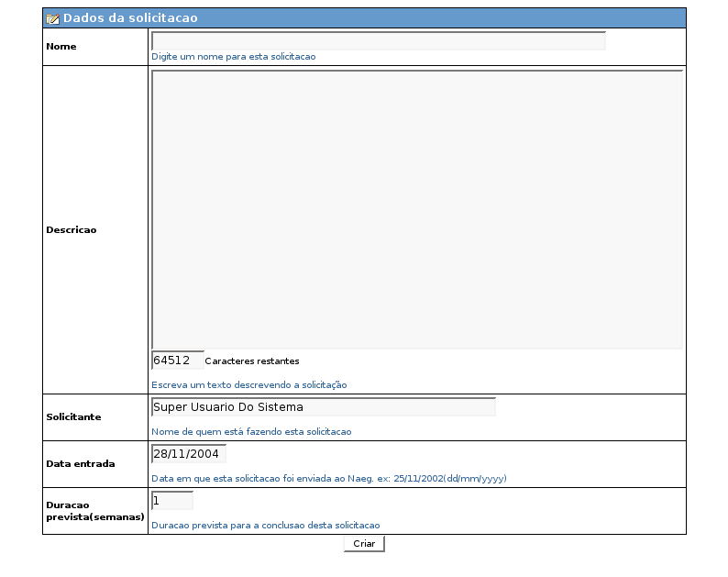Submit the form with the Criar button
Viewport: 728px width, 577px height.
(364, 544)
